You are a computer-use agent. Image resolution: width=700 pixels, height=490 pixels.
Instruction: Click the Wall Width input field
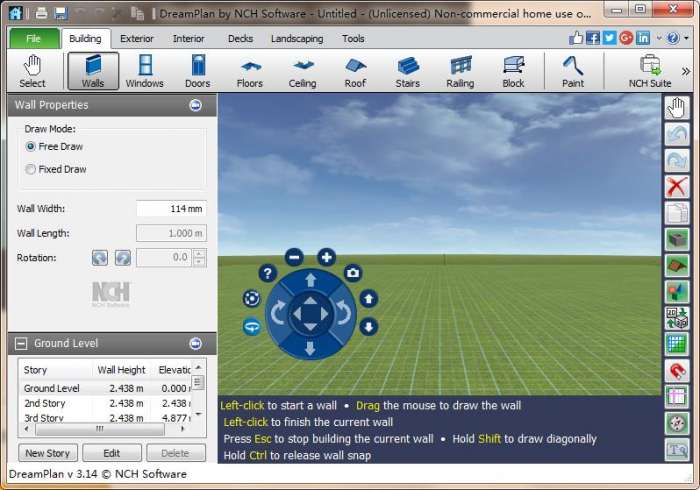click(x=171, y=209)
